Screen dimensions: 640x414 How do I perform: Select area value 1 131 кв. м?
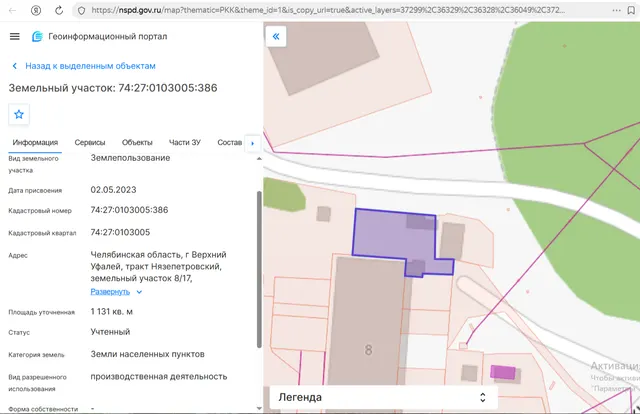(111, 312)
